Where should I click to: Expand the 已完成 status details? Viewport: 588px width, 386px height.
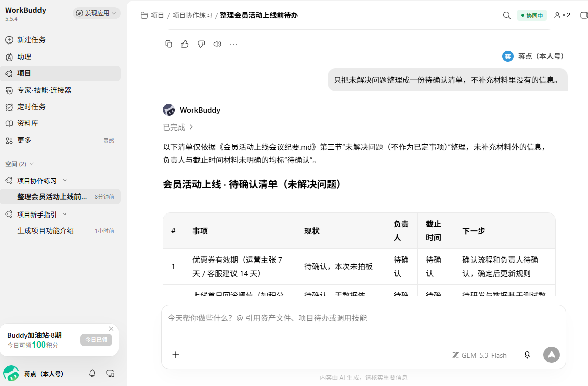178,127
